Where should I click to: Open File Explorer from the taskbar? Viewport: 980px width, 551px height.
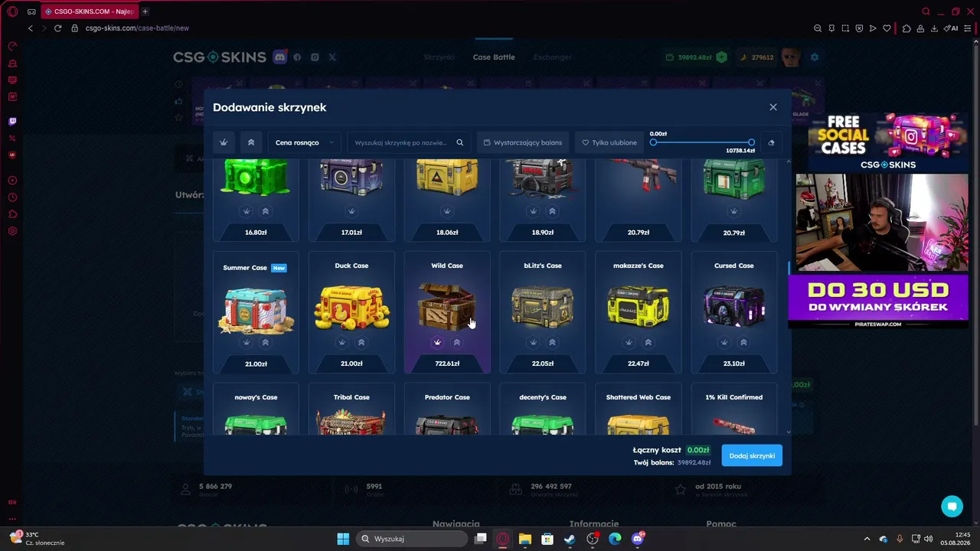(525, 539)
